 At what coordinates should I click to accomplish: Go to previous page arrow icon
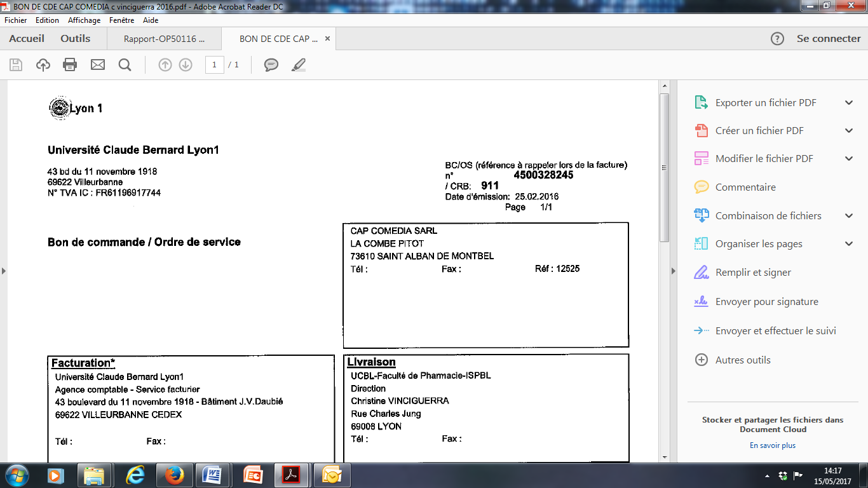165,64
